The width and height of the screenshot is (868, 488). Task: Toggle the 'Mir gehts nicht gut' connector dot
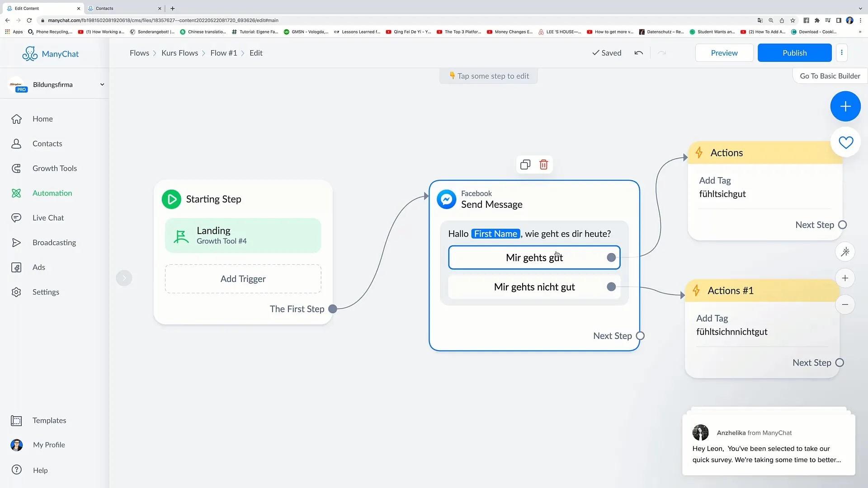click(611, 286)
